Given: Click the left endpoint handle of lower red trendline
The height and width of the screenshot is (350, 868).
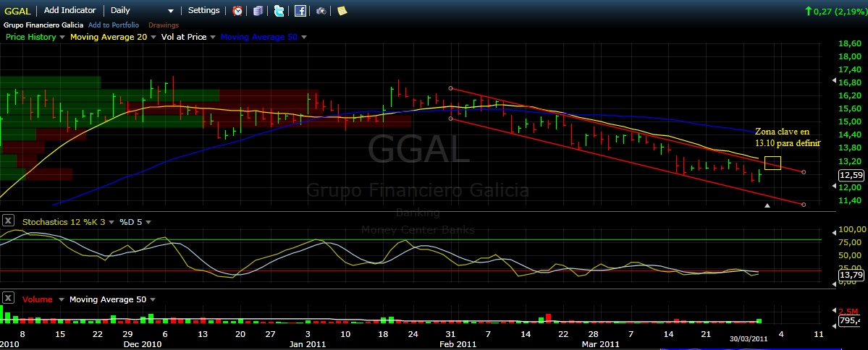Looking at the screenshot, I should tap(450, 119).
